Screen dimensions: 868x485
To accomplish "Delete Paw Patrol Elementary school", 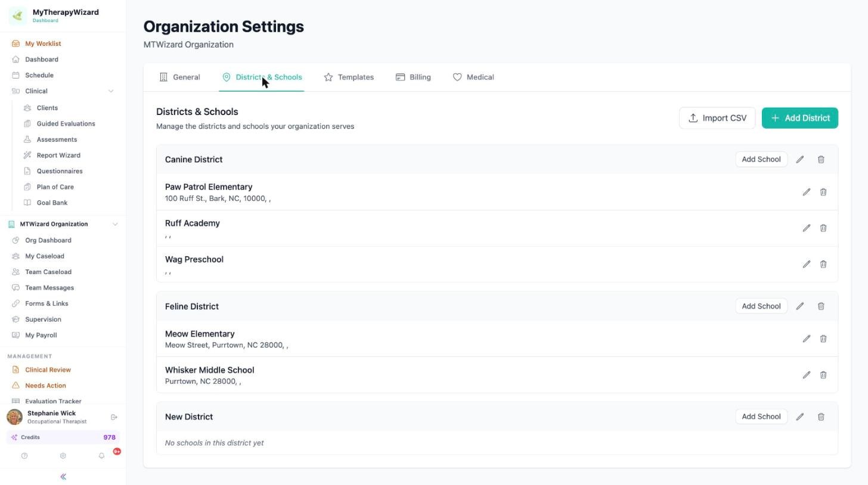I will [823, 192].
